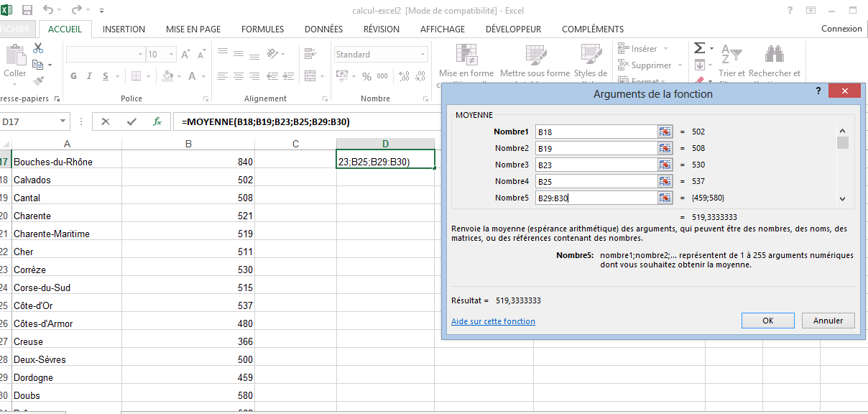Open Styles de cellules gallery
This screenshot has width=868, height=414.
[x=591, y=62]
